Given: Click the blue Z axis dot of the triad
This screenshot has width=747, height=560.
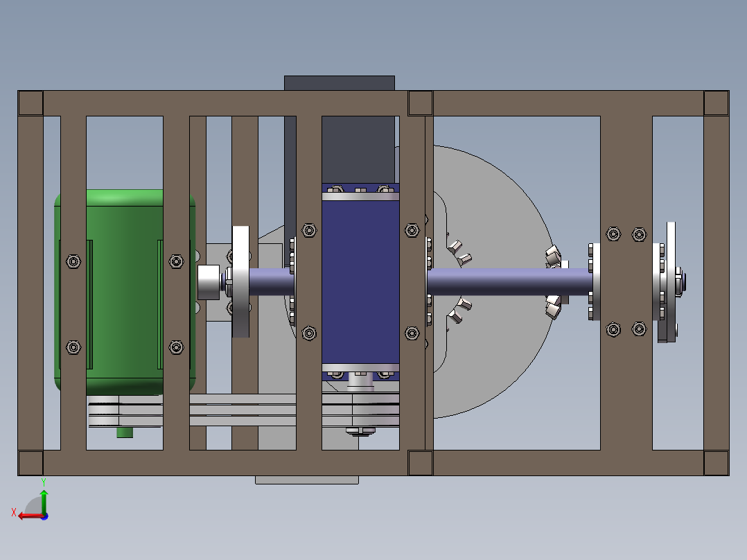Looking at the screenshot, I should 45,516.
